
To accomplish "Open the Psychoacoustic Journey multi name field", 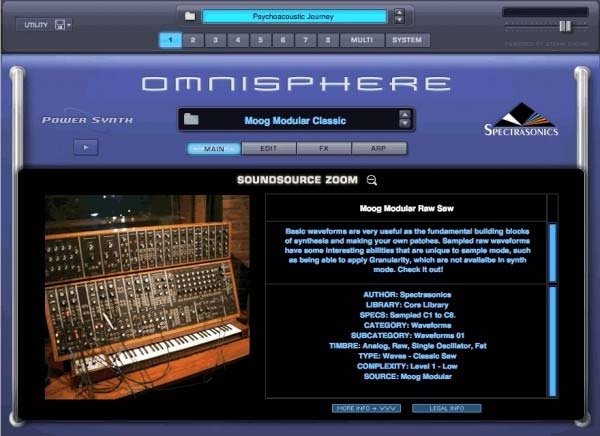I will (294, 16).
